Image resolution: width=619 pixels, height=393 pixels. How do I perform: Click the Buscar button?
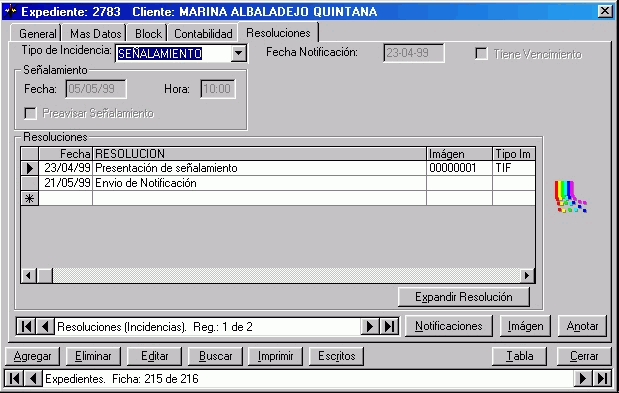click(215, 356)
